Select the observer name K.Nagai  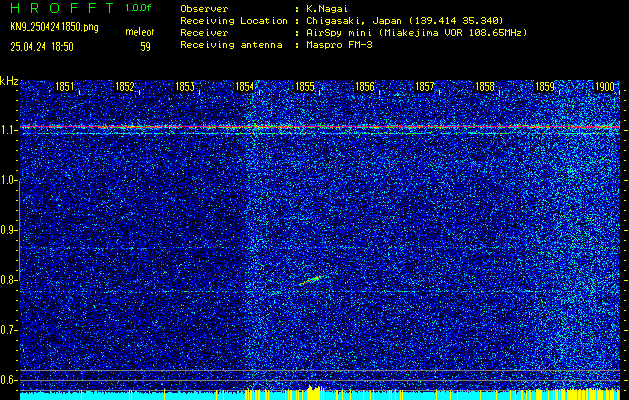click(x=326, y=9)
